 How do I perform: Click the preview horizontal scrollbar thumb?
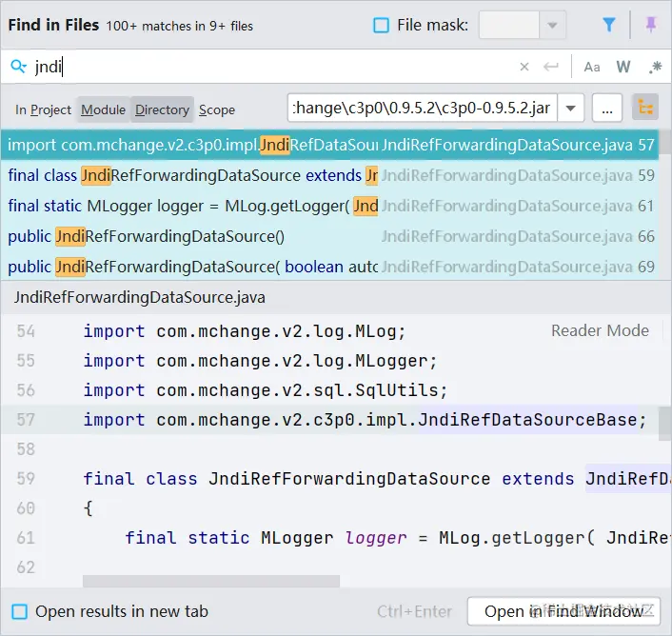pos(211,581)
